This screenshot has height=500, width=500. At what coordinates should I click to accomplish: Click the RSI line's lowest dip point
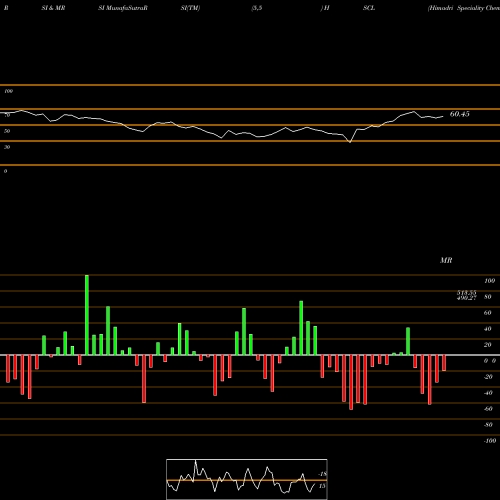coord(350,142)
